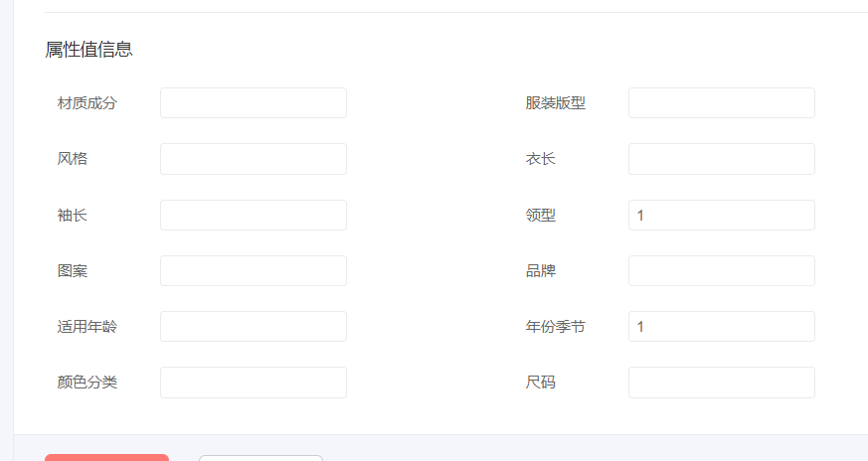Select the 图案 input box
Image resolution: width=868 pixels, height=461 pixels.
254,270
